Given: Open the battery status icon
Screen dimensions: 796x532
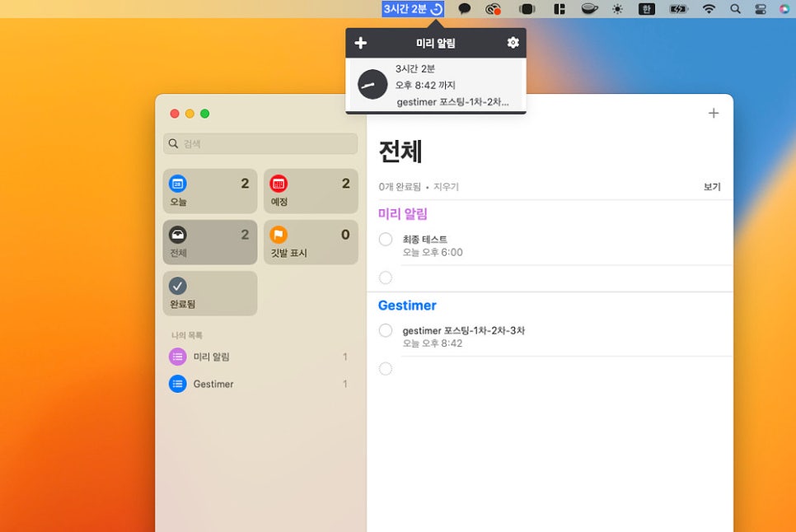Looking at the screenshot, I should point(677,8).
